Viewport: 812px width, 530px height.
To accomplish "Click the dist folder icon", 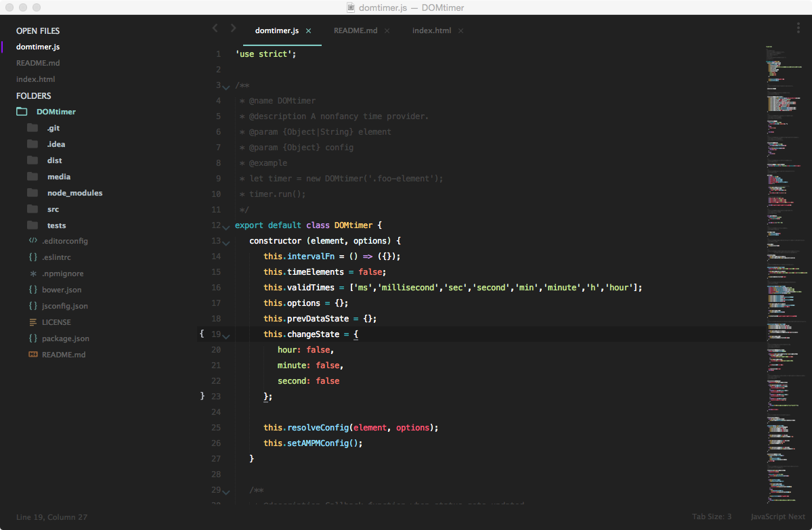I will (x=33, y=160).
